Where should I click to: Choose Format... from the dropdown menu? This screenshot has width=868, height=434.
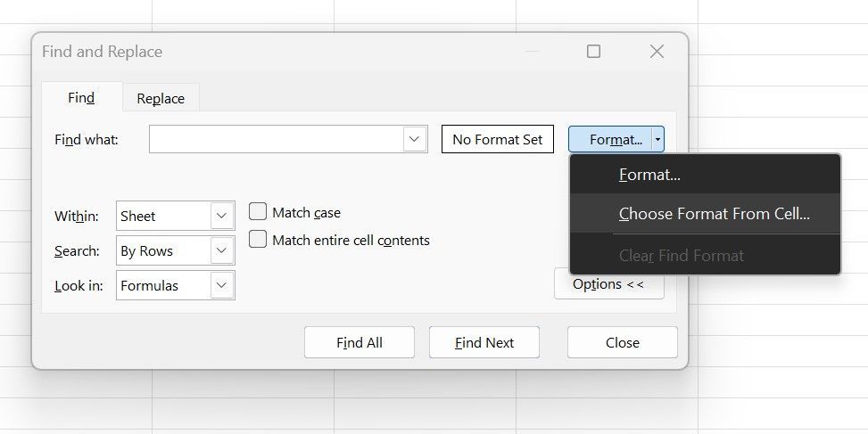pyautogui.click(x=649, y=175)
